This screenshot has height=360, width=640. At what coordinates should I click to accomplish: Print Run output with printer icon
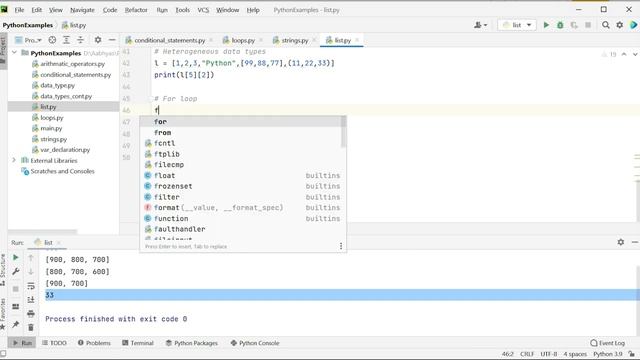coord(31,313)
